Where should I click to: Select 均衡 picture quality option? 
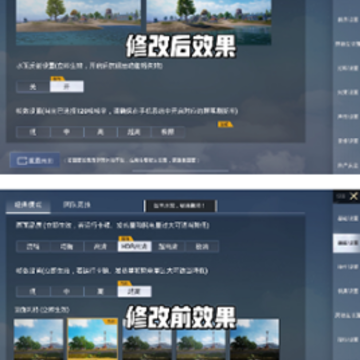pos(67,247)
